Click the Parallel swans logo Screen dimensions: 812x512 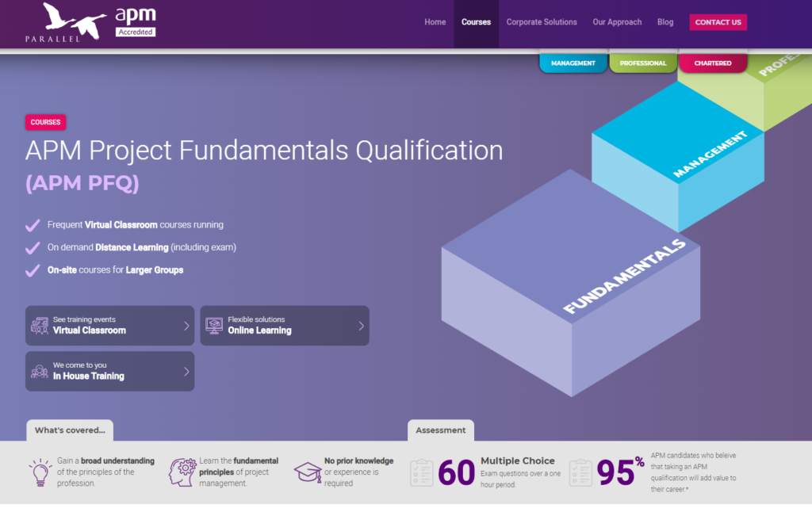point(66,22)
